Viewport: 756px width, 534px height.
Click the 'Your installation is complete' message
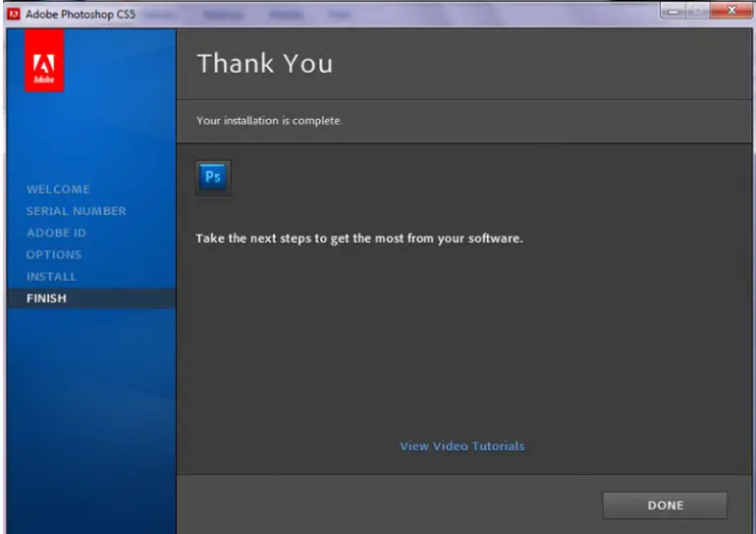coord(269,121)
